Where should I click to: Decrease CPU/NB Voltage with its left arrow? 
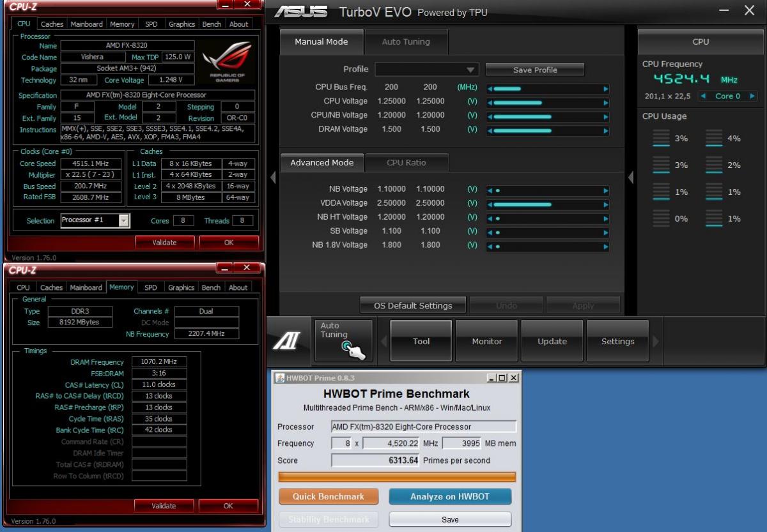(490, 116)
